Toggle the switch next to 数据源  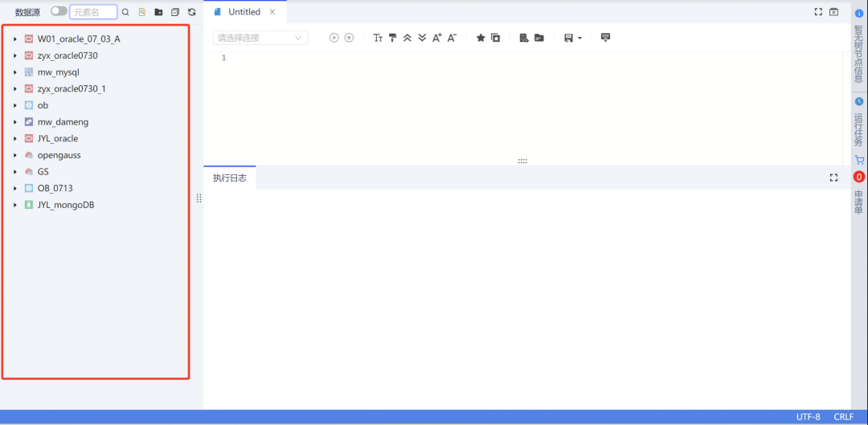point(59,11)
